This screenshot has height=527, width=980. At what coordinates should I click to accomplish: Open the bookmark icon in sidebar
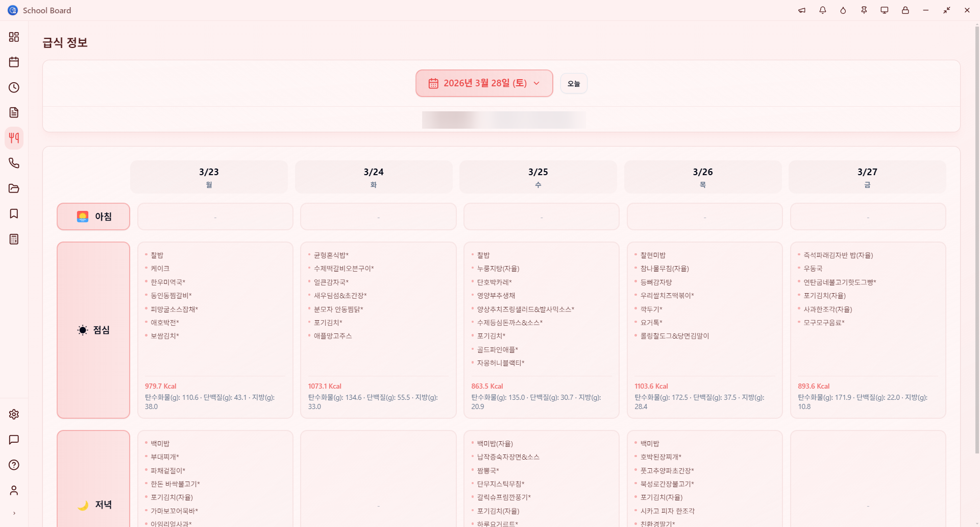14,214
